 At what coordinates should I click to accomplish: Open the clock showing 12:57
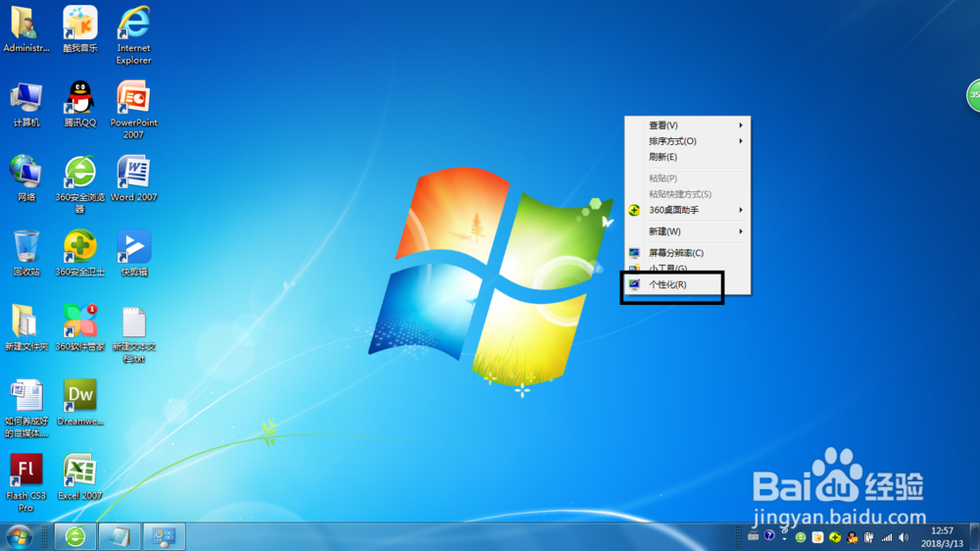pos(942,537)
